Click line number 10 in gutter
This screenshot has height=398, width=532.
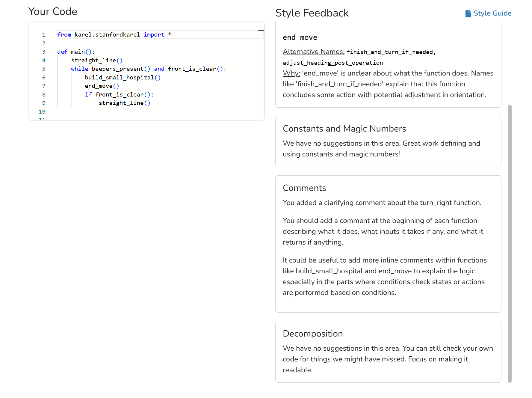click(42, 112)
